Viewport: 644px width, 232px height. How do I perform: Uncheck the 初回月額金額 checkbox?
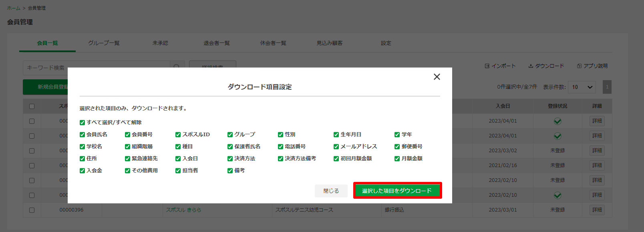point(336,159)
